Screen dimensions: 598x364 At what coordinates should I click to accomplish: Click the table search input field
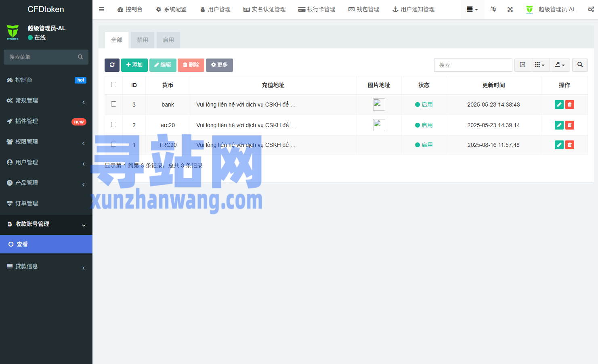(x=473, y=65)
